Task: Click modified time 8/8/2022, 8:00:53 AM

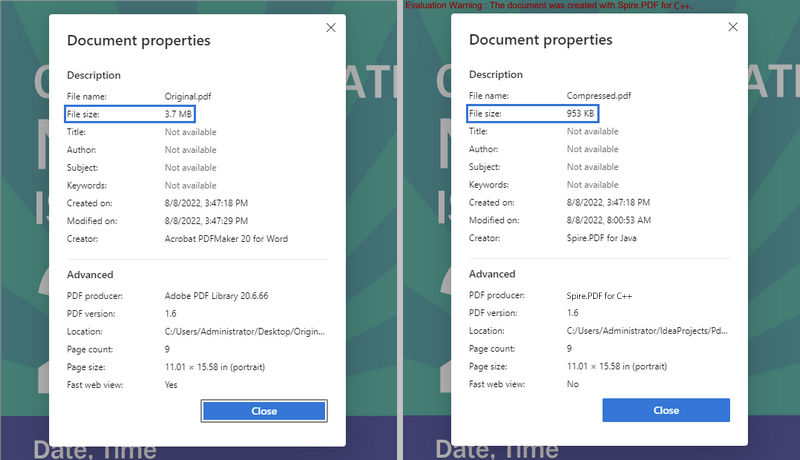Action: tap(609, 221)
